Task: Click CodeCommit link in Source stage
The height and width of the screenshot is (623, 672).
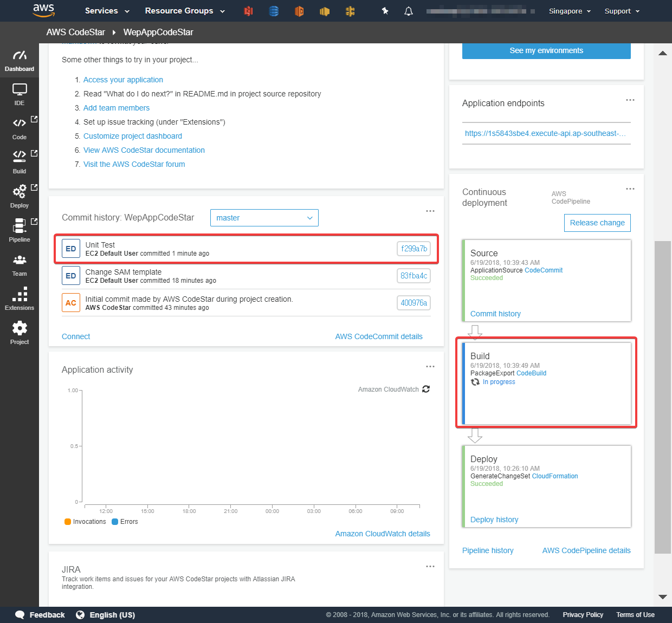Action: pos(544,270)
